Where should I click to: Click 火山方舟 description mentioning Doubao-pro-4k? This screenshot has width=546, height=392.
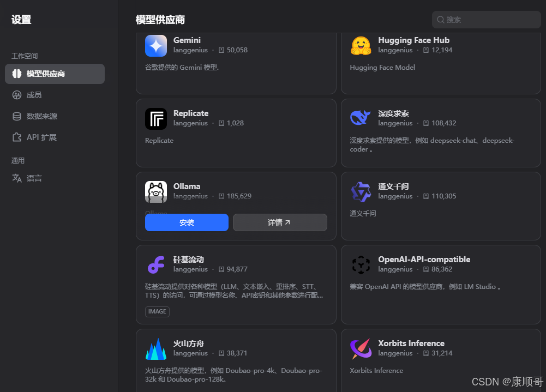click(233, 375)
